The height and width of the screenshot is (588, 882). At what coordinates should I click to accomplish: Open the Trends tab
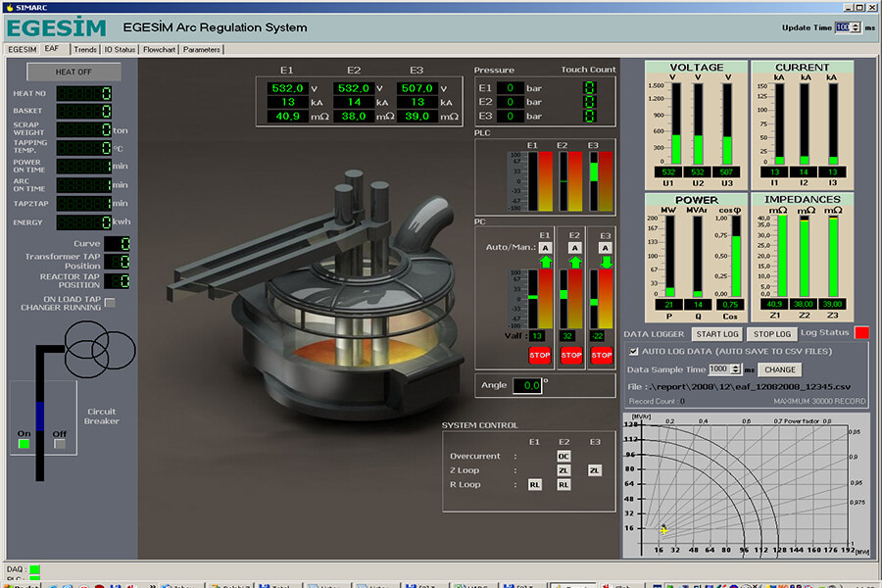(85, 50)
